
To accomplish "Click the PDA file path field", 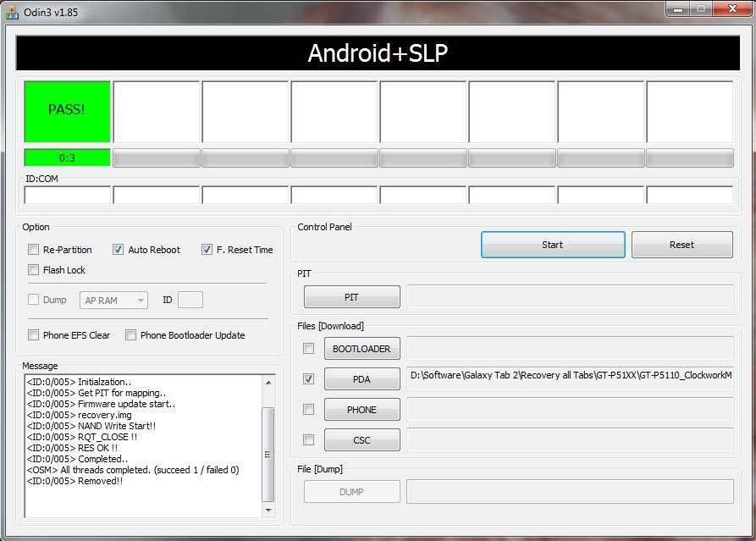I will click(571, 379).
